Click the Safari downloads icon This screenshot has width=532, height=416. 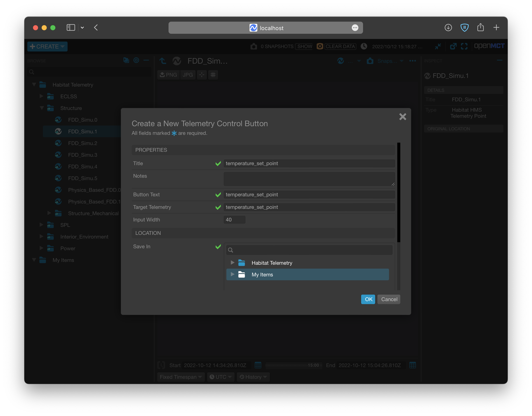point(448,27)
